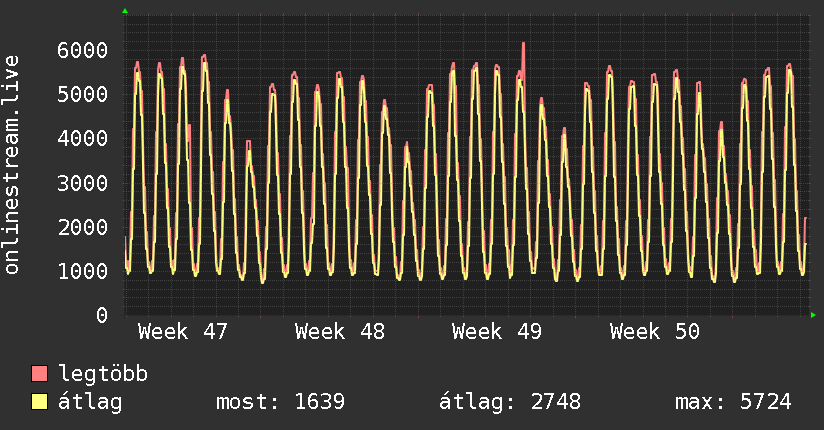Click the 'max: 5724' statistic
Viewport: 824px width, 430px height.
[x=733, y=403]
